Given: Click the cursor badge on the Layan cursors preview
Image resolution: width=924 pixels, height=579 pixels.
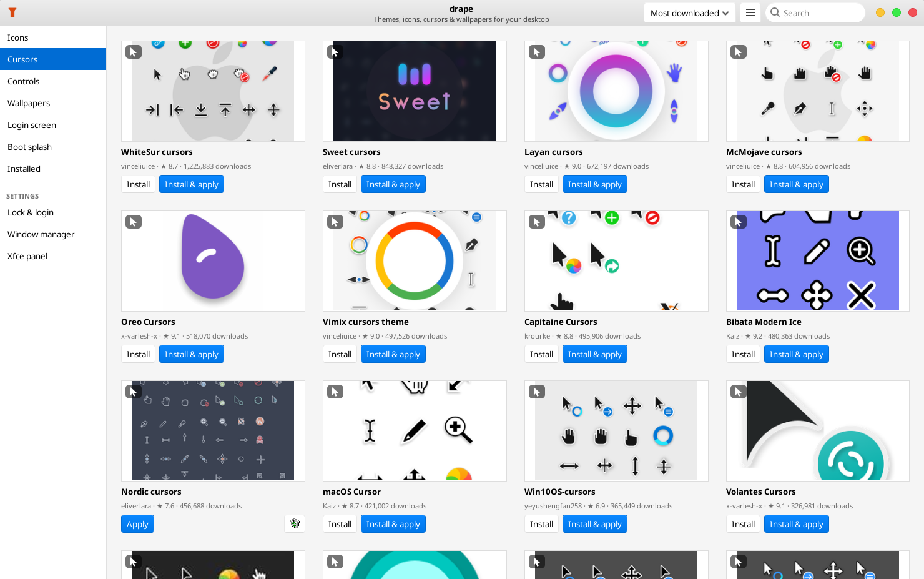Looking at the screenshot, I should pyautogui.click(x=537, y=52).
